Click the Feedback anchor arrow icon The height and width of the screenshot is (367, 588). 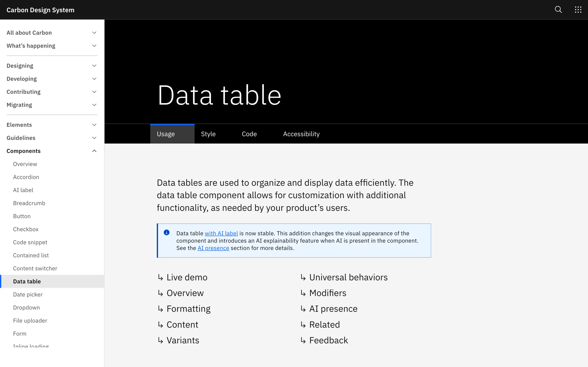(x=303, y=340)
